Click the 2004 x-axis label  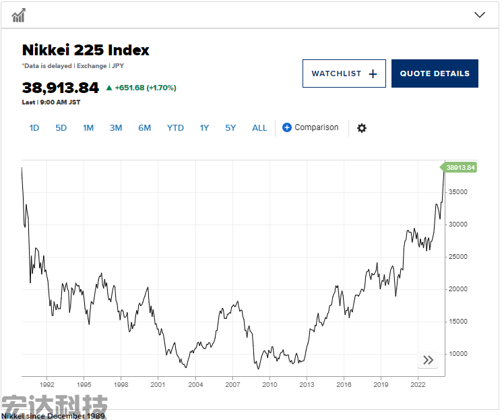coord(195,384)
